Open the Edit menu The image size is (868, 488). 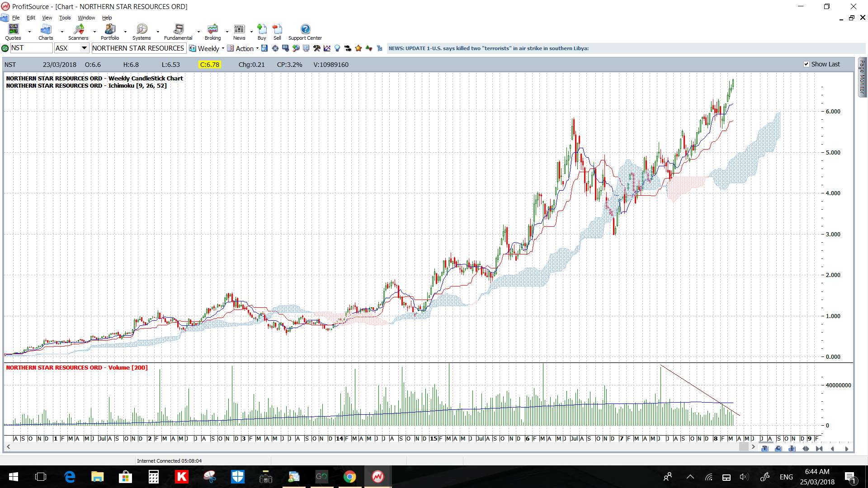(x=31, y=18)
